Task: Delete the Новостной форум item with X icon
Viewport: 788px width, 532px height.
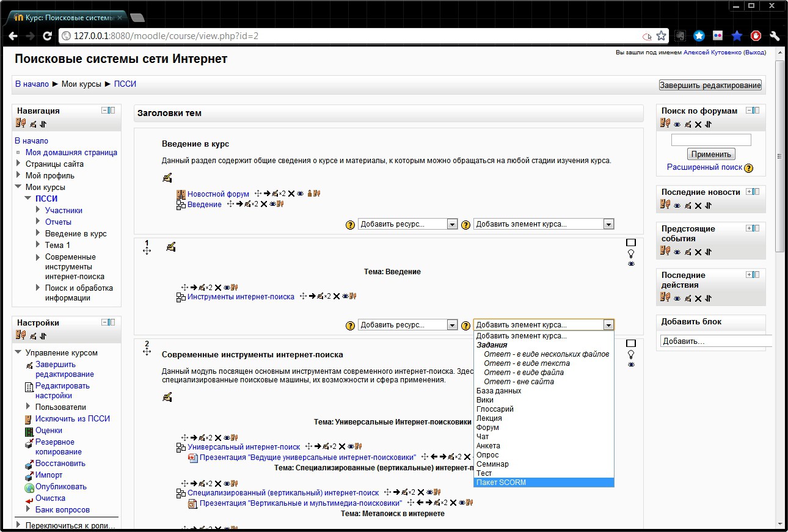Action: [x=291, y=194]
